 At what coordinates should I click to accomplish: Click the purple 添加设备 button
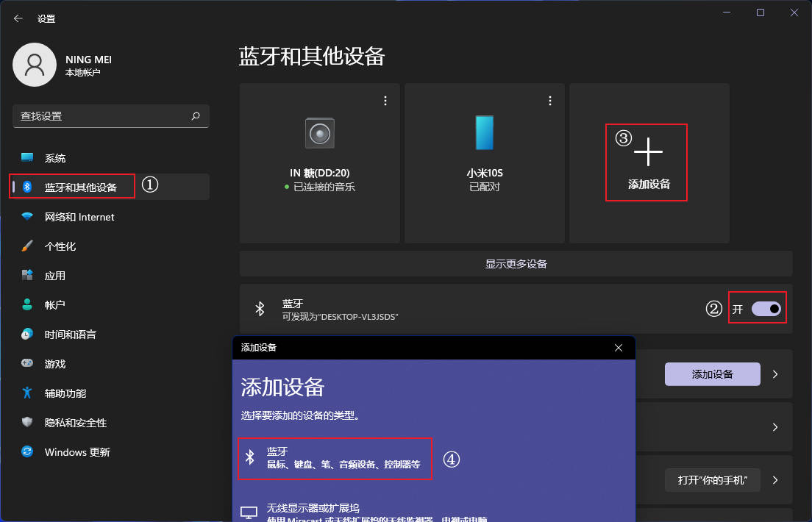point(711,373)
